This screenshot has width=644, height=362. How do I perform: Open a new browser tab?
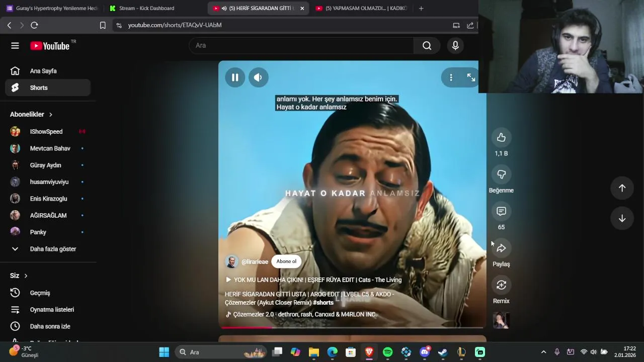point(421,8)
